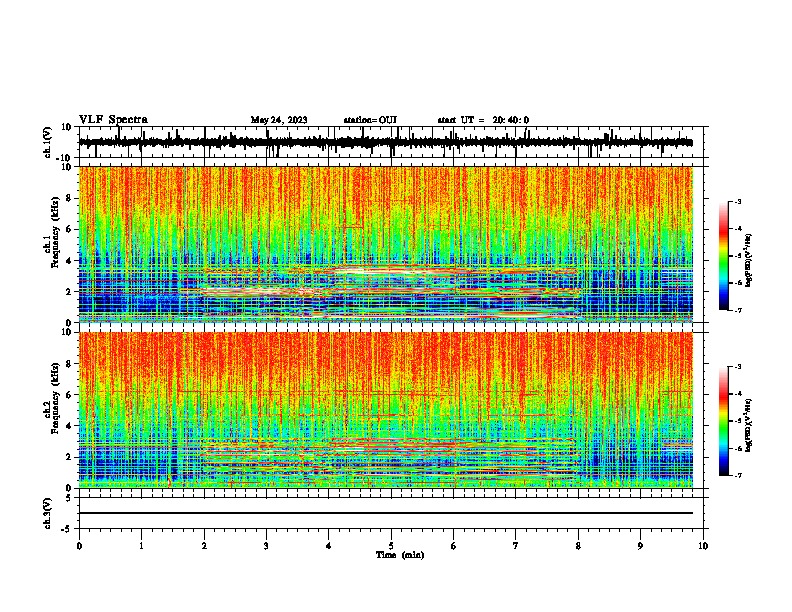Click the "-7" tick on ch.1 color bar

[738, 310]
